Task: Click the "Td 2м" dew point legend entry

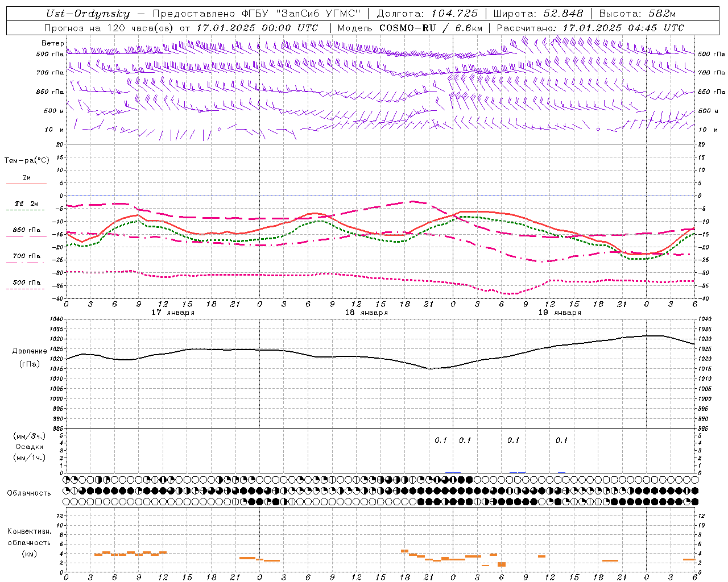Action: coord(26,203)
